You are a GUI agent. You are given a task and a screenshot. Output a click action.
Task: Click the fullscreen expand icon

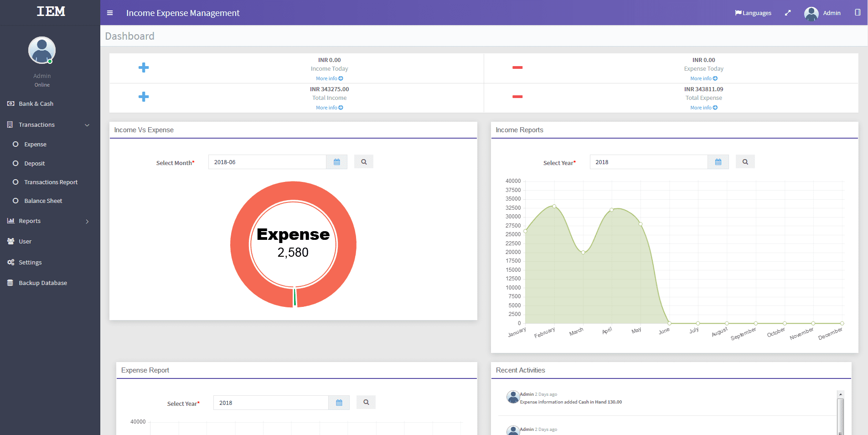(x=787, y=13)
